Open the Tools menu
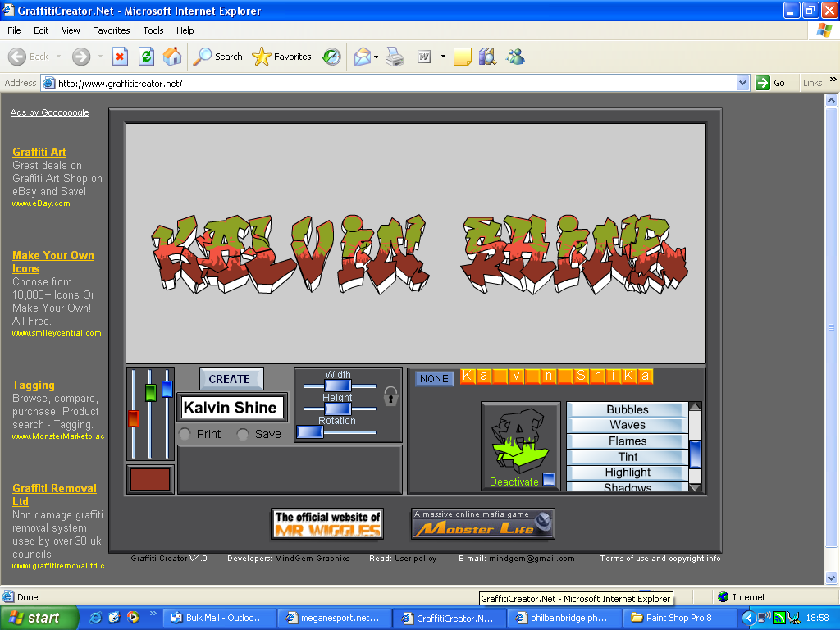The height and width of the screenshot is (630, 840). [153, 30]
